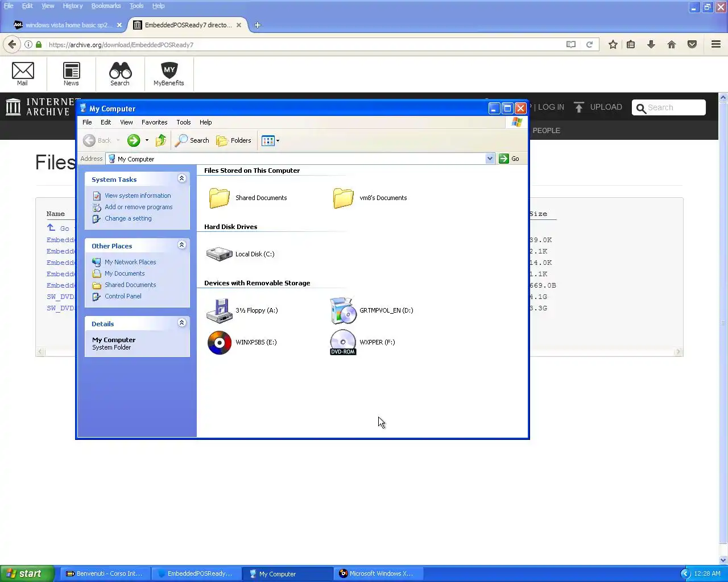The image size is (728, 582).
Task: Click UPLOAD on Internet Archive page
Action: 598,107
